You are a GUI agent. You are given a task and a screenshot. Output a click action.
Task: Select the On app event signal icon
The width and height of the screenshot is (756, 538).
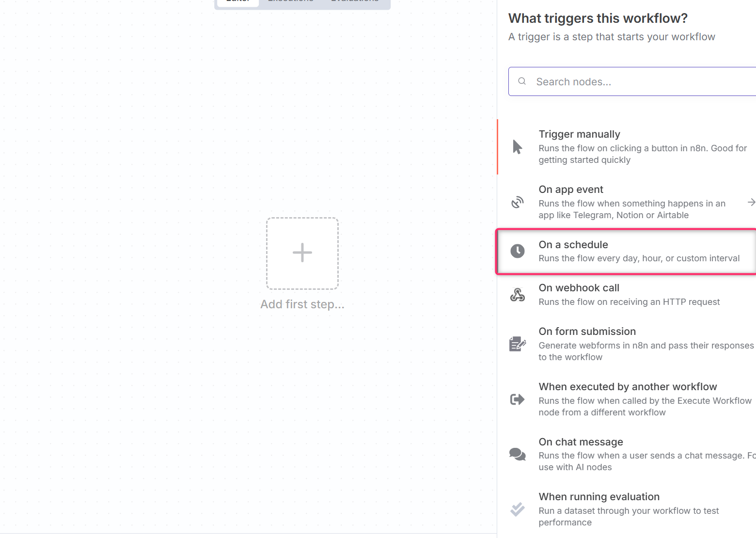[518, 202]
